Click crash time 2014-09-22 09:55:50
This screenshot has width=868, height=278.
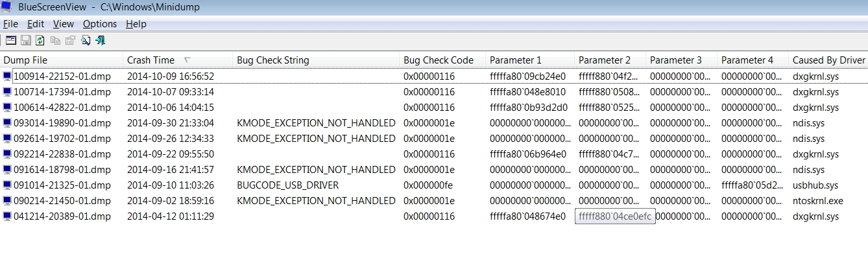(171, 154)
